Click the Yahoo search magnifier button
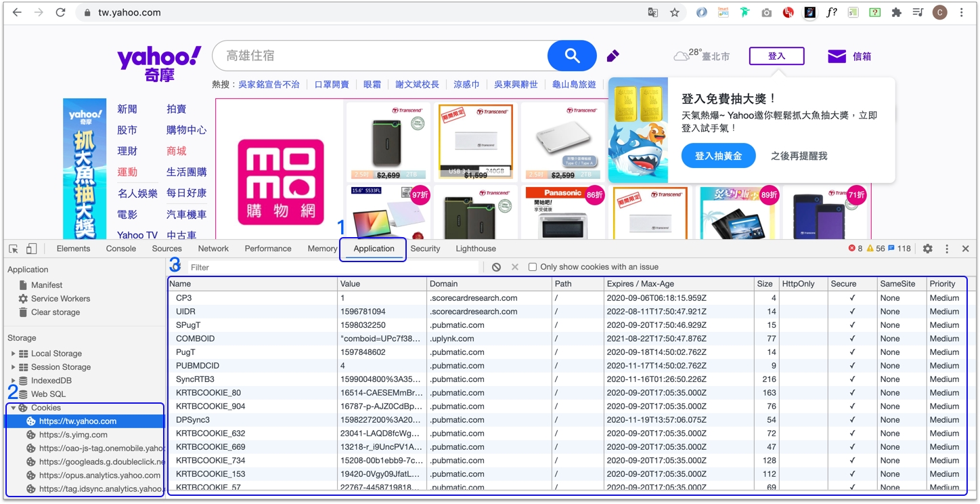This screenshot has width=980, height=504. tap(572, 56)
